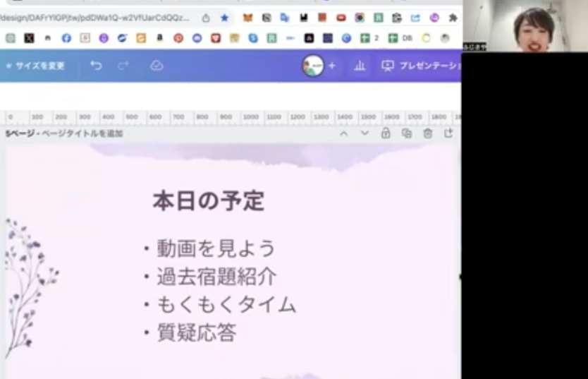Click the user avatar in Canva header
This screenshot has height=379, width=588.
pyautogui.click(x=312, y=66)
